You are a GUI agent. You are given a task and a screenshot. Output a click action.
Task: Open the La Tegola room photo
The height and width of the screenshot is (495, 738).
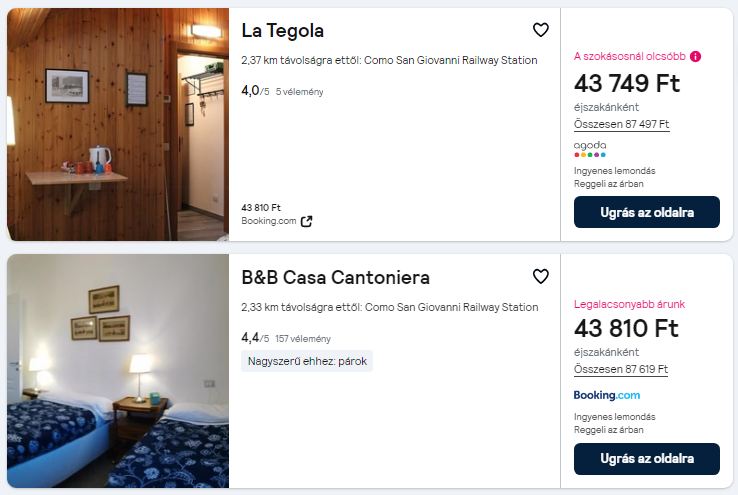click(118, 124)
